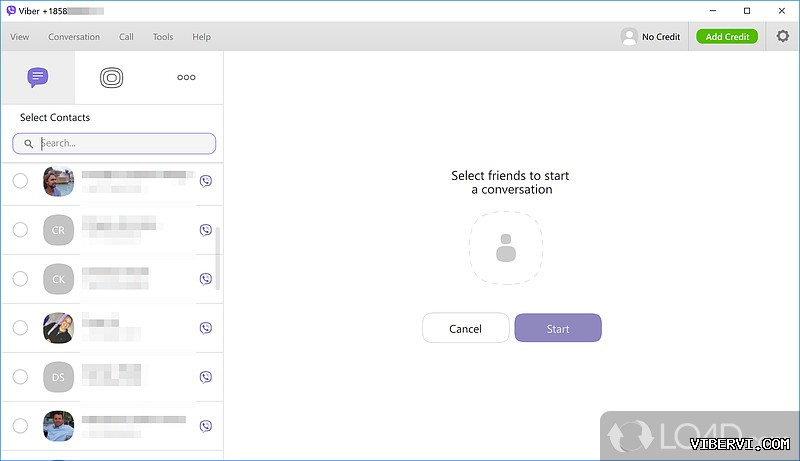This screenshot has height=461, width=800.
Task: Click the Viber icon beside DS contact
Action: (206, 377)
